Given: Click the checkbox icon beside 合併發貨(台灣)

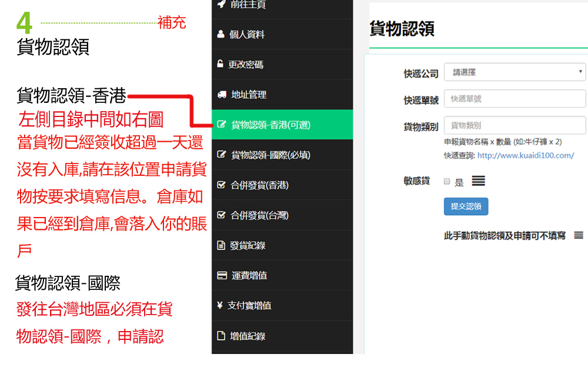Looking at the screenshot, I should (221, 215).
